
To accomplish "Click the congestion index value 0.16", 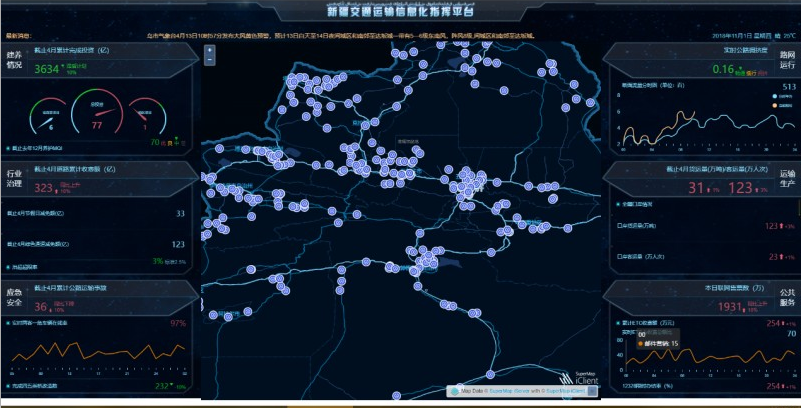I will 723,69.
